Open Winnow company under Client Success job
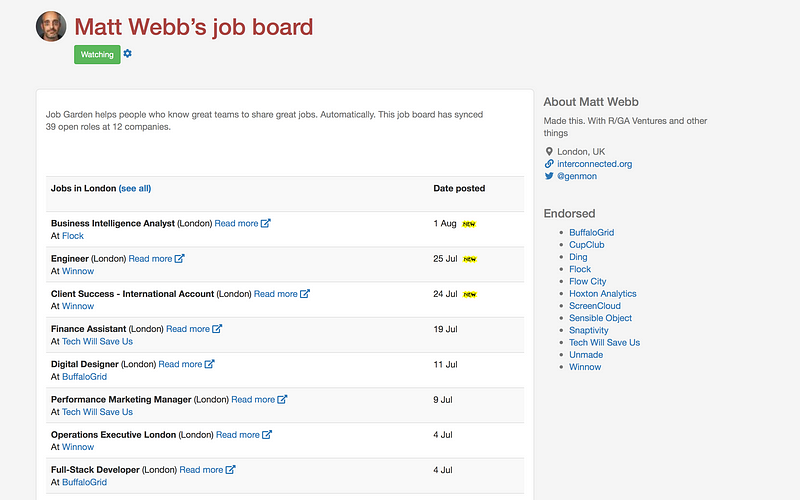Viewport: 800px width, 500px height. (78, 306)
